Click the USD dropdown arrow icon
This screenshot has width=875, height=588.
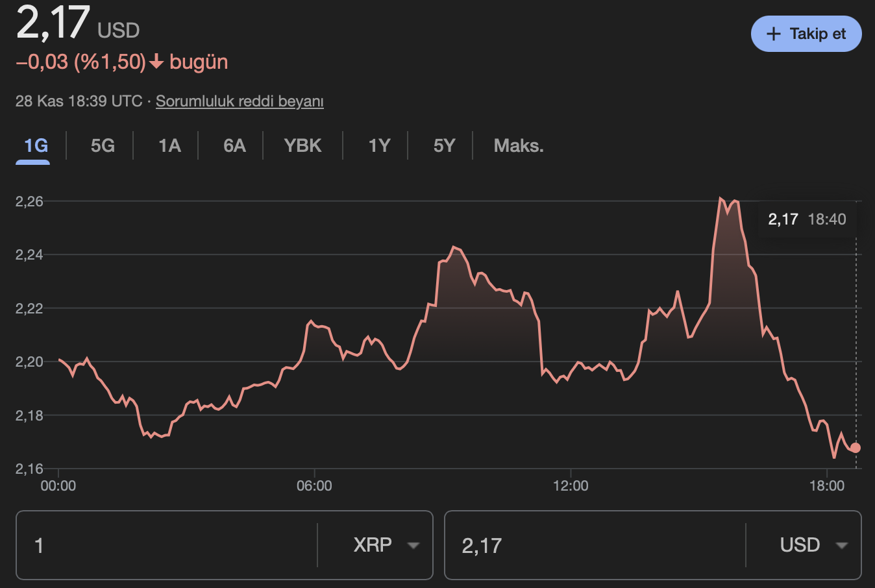point(842,546)
